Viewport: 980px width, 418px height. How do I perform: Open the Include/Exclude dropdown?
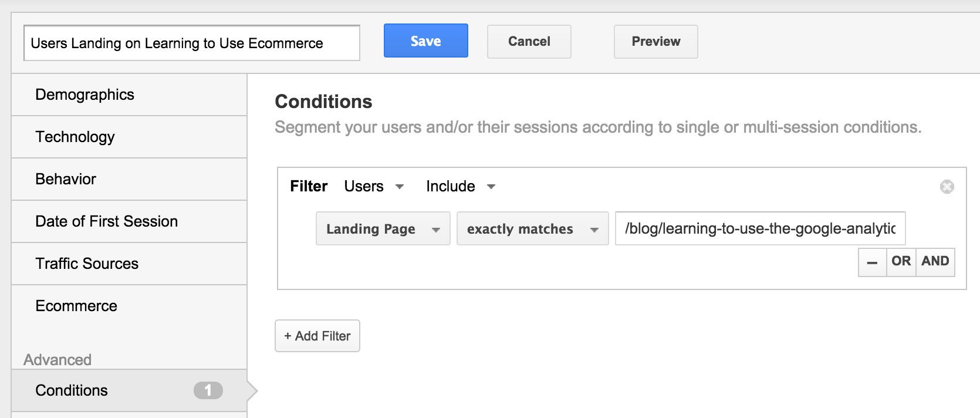tap(461, 187)
